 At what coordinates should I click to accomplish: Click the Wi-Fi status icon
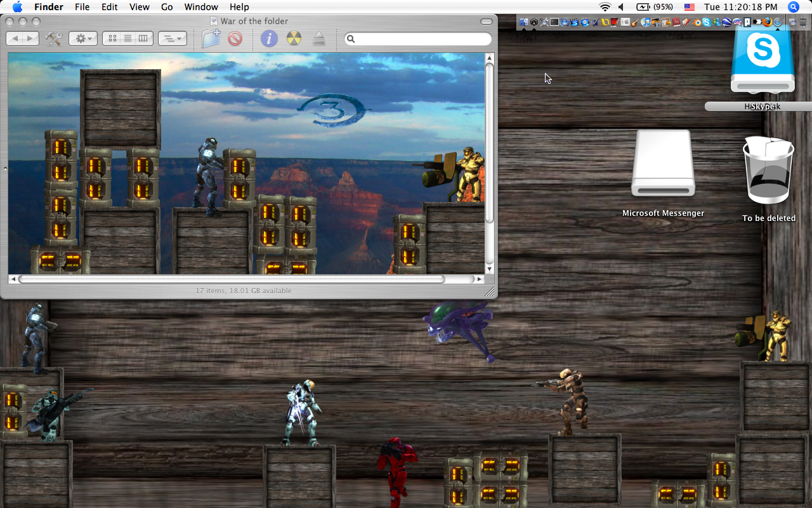click(605, 7)
